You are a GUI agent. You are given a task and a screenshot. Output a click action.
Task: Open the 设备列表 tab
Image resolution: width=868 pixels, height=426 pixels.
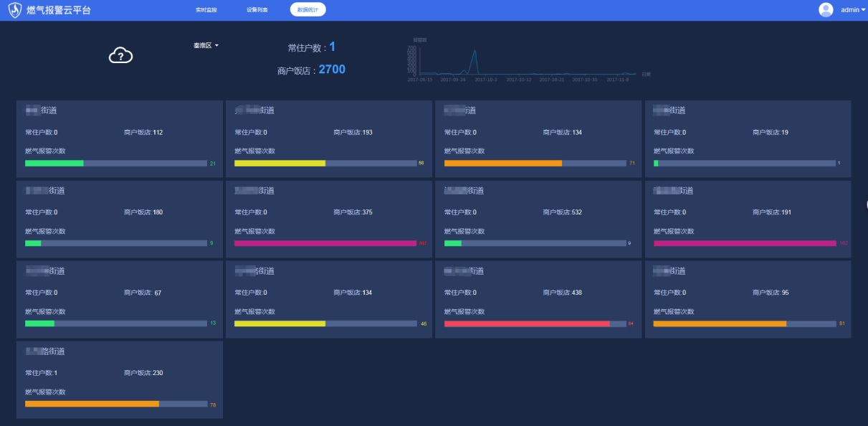tap(257, 10)
